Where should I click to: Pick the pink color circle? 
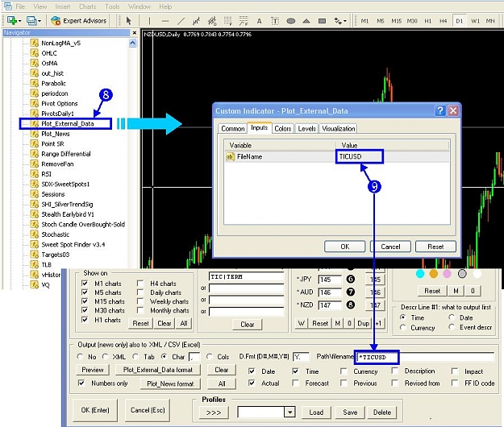[447, 274]
